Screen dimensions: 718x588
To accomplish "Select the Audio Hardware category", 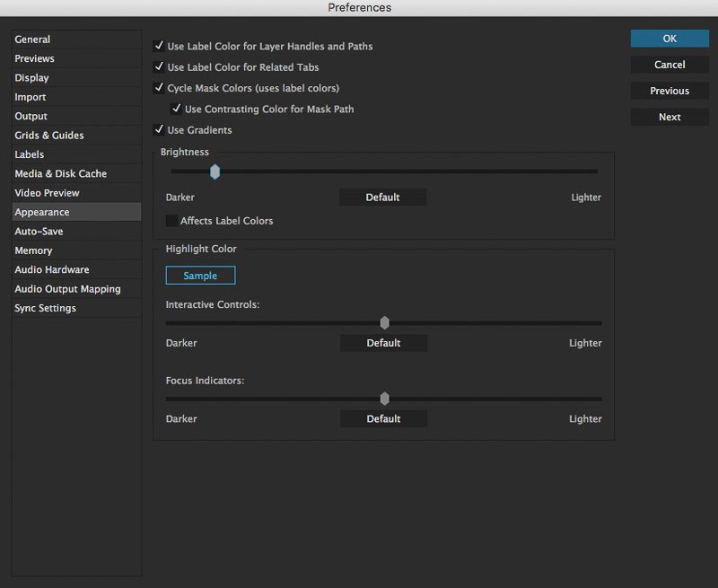I will [49, 269].
